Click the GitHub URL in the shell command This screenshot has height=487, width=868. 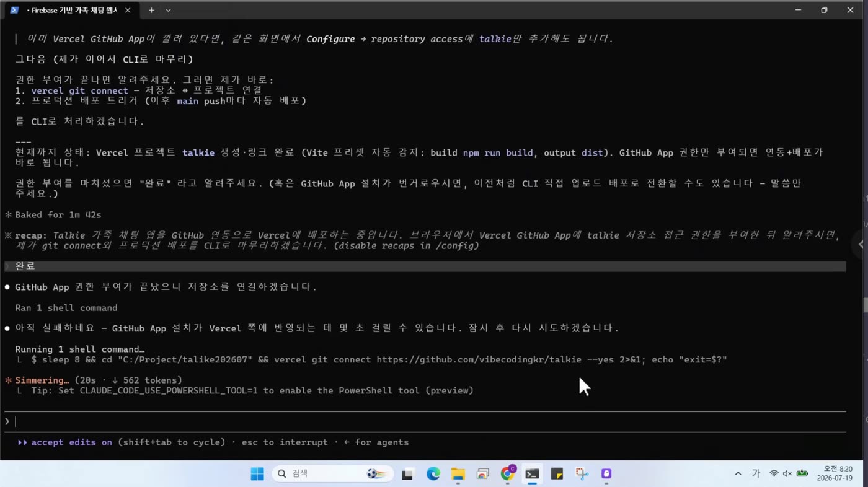(479, 359)
